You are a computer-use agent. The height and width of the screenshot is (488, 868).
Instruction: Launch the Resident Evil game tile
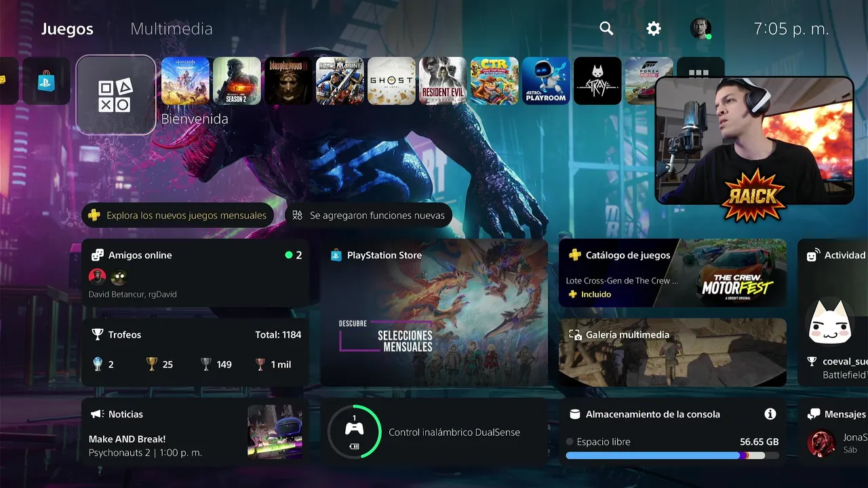coord(443,81)
